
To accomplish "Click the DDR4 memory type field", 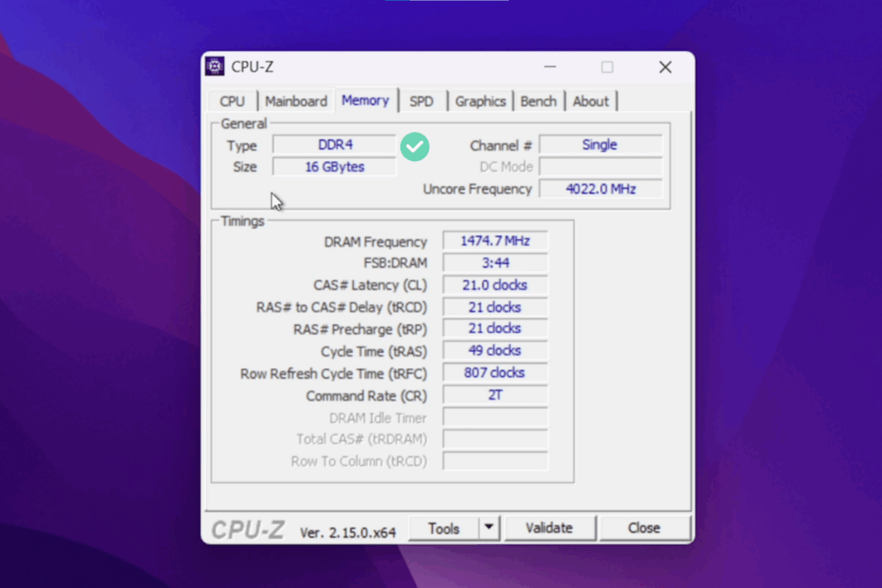I will coord(335,145).
